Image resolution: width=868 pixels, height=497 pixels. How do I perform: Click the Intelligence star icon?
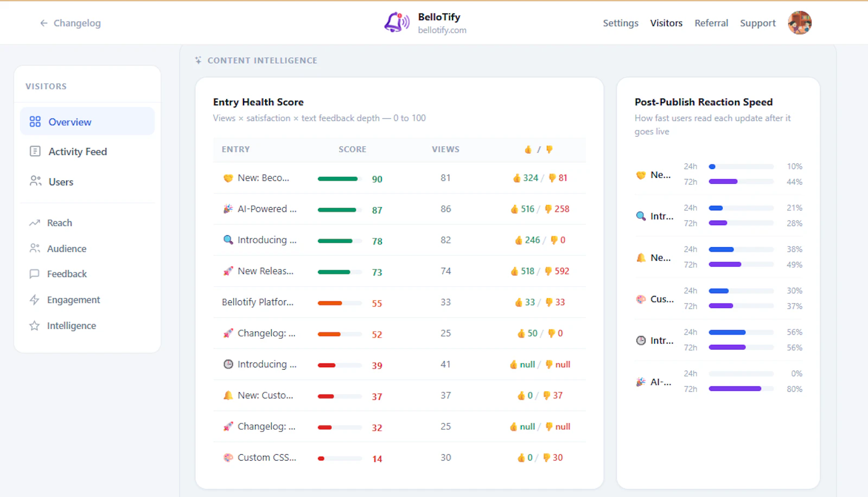[35, 326]
